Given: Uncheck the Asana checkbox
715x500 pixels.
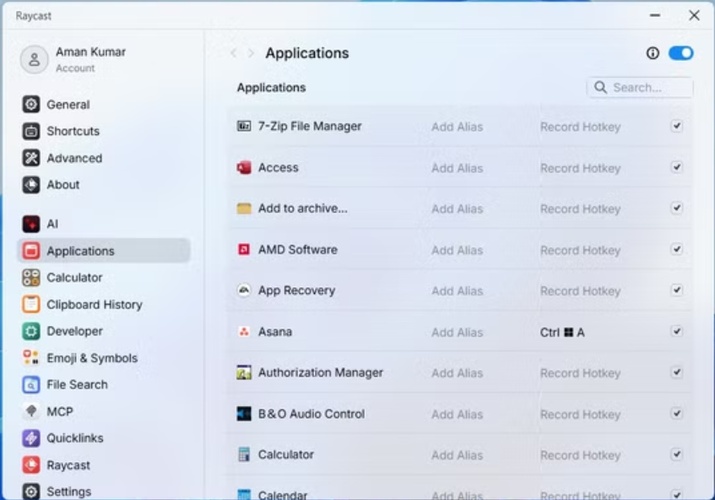Looking at the screenshot, I should pos(677,331).
